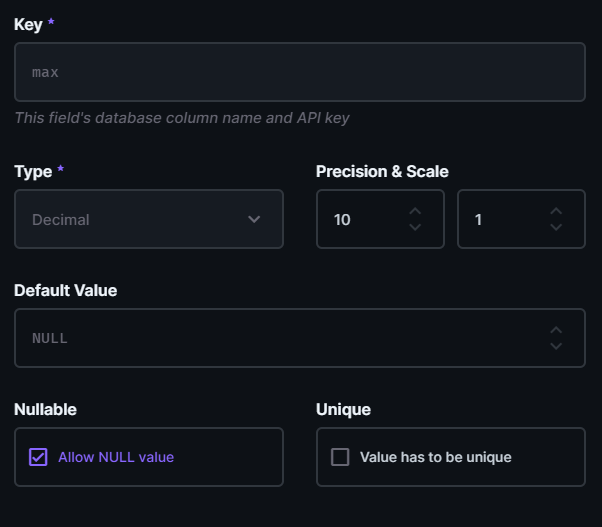
Task: Click the Default Value increment arrow
Action: click(556, 330)
